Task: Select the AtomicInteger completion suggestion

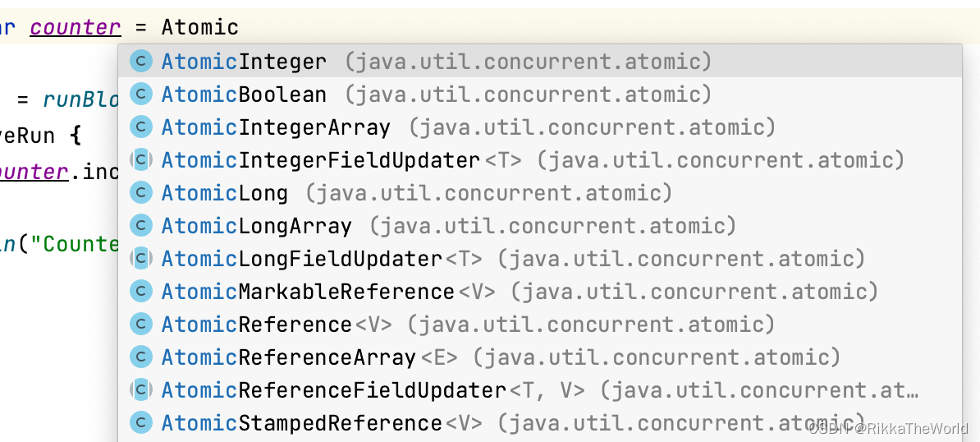Action: pos(244,62)
